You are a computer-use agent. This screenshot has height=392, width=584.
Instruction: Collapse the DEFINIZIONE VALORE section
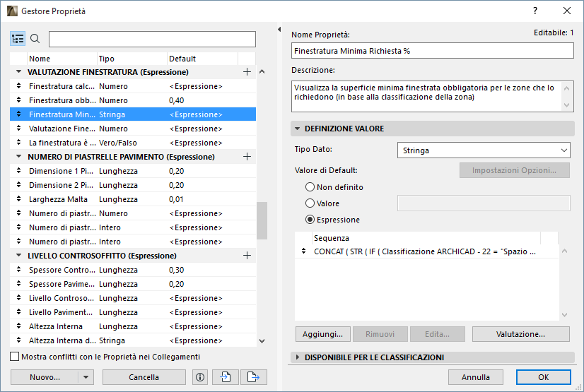297,129
